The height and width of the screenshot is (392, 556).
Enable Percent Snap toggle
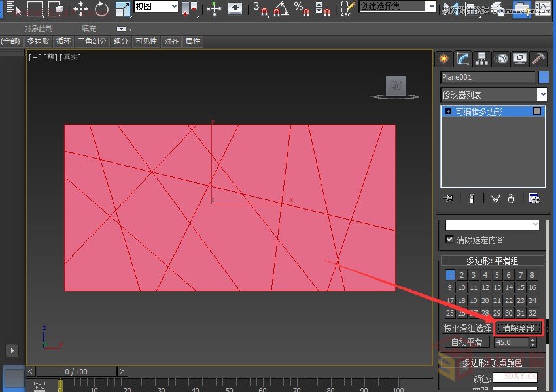click(x=301, y=8)
